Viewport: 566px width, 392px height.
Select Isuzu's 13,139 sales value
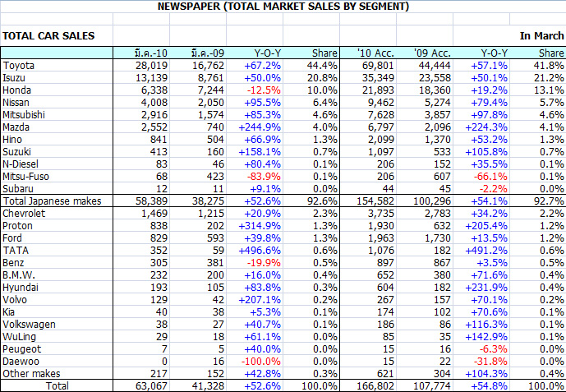click(x=150, y=77)
